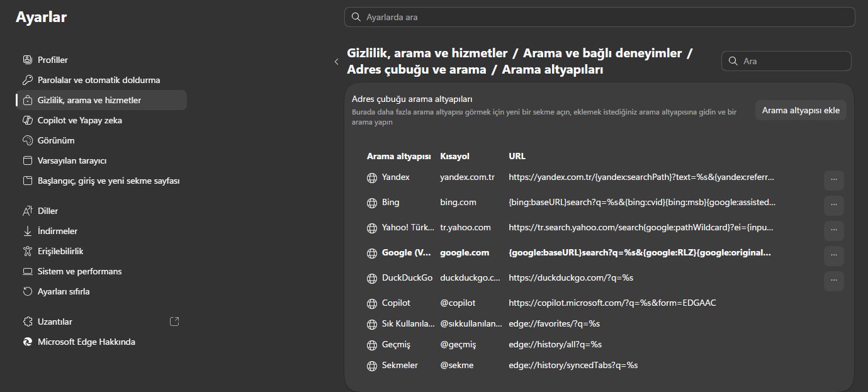Select the @sekme shortcut cell
This screenshot has width=868, height=392.
[x=457, y=366]
